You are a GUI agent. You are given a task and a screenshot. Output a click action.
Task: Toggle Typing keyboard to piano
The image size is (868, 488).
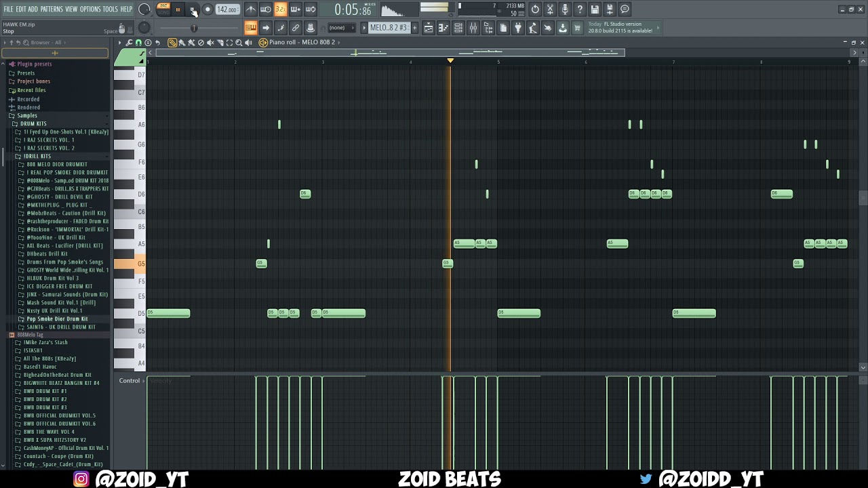250,28
